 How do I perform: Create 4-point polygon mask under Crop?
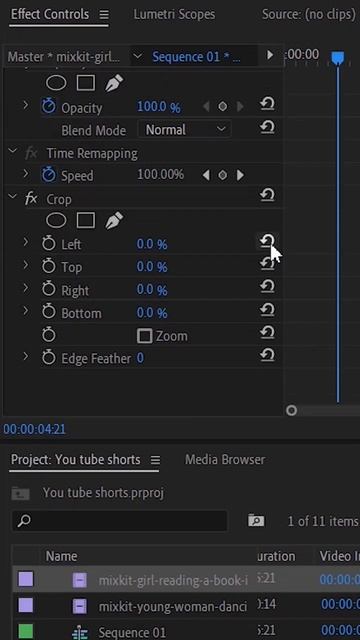point(86,221)
